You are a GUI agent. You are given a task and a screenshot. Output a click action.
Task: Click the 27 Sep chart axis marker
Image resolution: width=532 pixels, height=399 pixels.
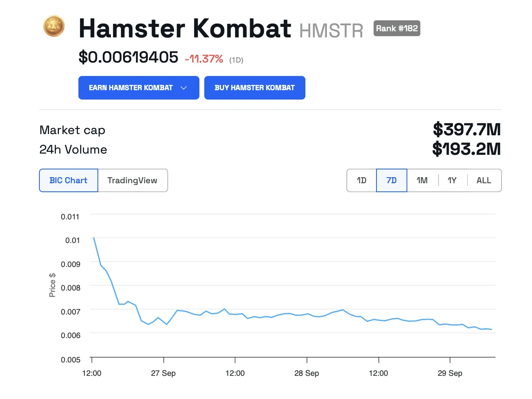click(163, 373)
